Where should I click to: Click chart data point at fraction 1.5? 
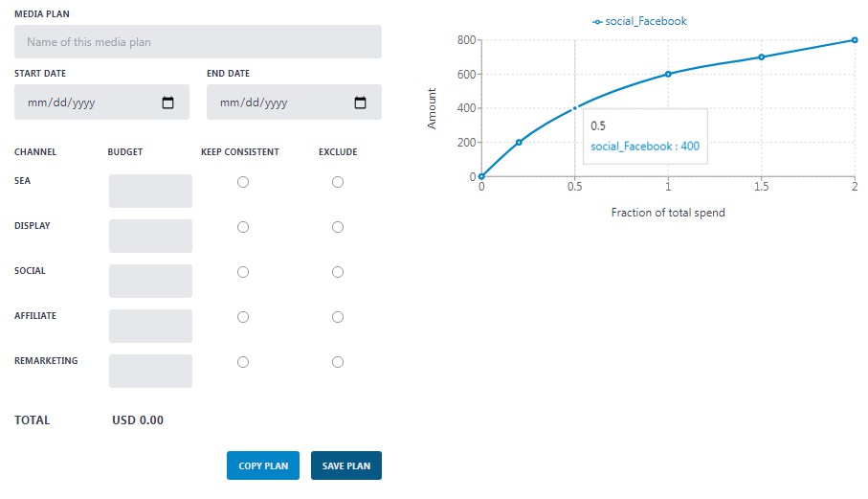762,57
